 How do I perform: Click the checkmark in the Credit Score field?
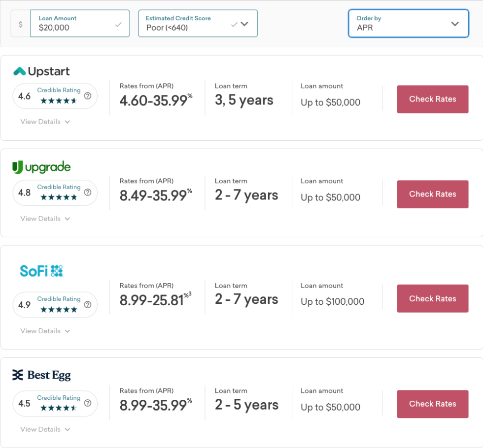(x=233, y=23)
